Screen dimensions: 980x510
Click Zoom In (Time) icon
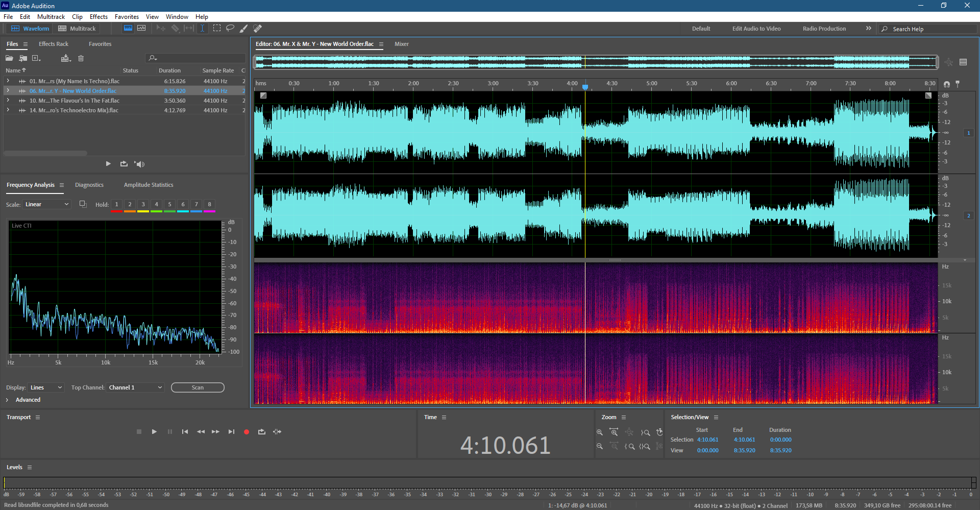coord(614,432)
